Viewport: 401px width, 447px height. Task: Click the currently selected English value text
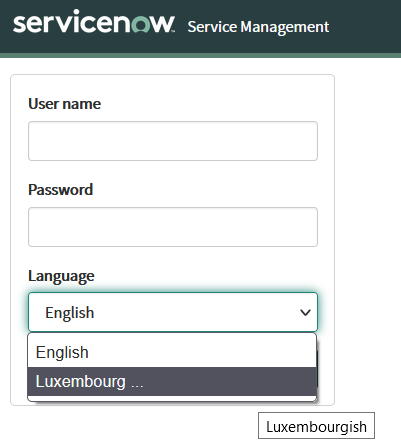[70, 313]
